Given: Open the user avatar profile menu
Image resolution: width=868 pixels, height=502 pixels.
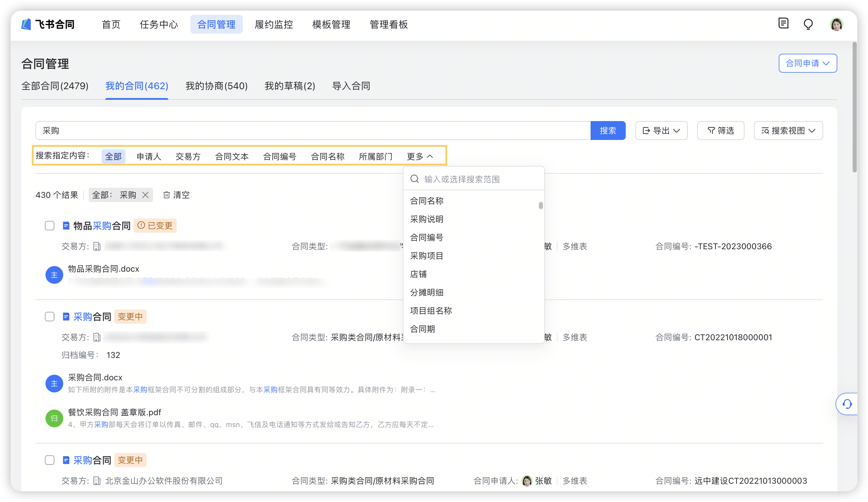Looking at the screenshot, I should point(836,25).
